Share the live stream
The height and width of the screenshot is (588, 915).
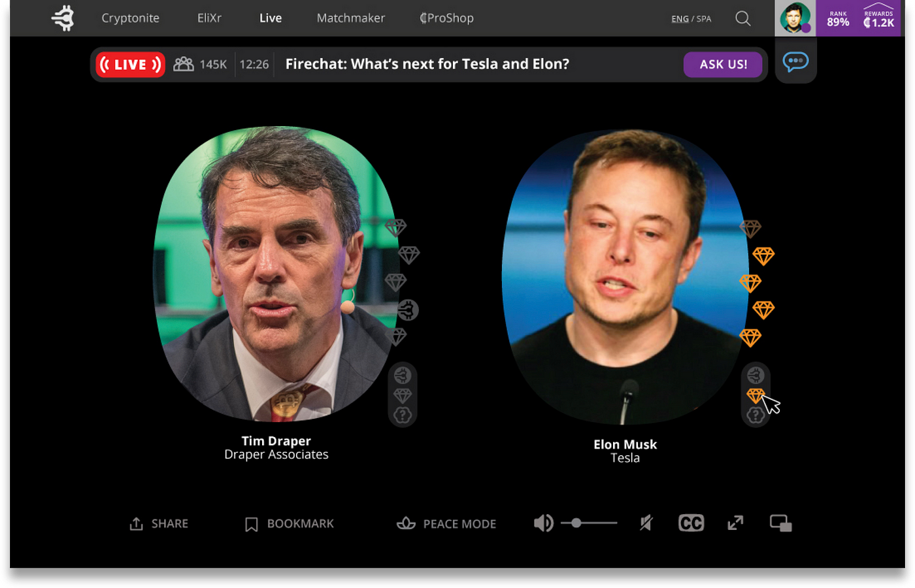[159, 524]
